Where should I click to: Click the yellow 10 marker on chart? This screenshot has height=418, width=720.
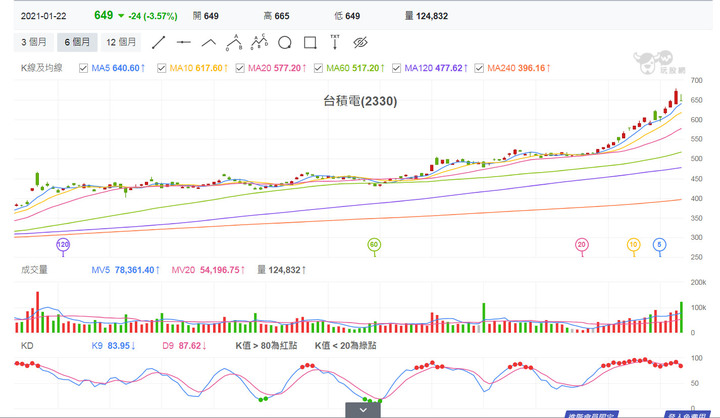tap(634, 245)
